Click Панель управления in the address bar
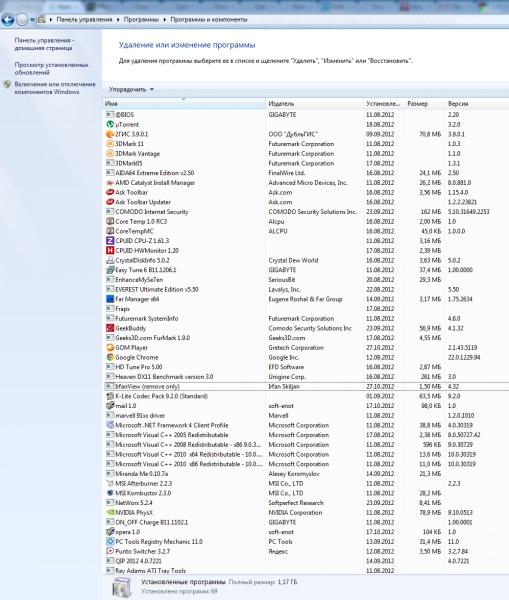 click(x=84, y=20)
